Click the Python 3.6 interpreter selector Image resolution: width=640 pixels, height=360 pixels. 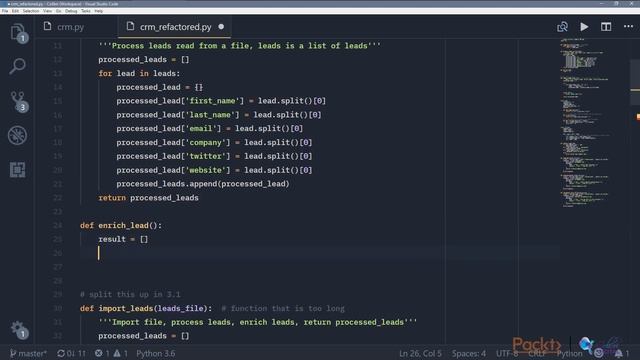(156, 353)
